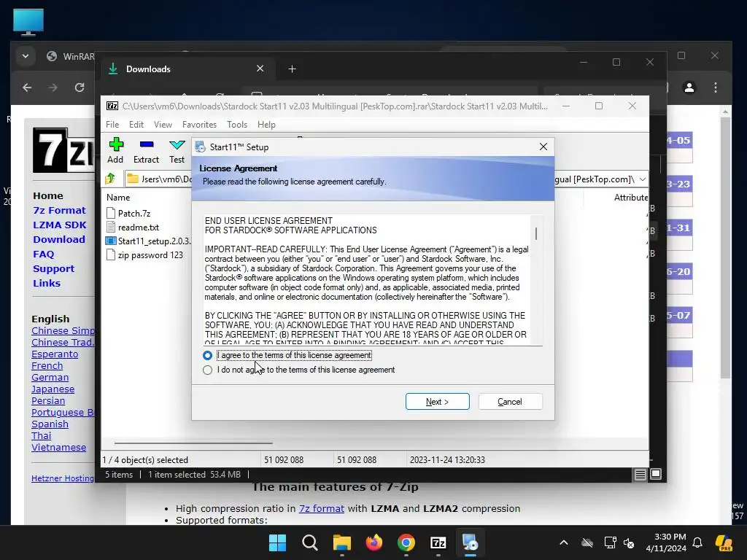Cancel the Start11 Setup wizard
747x560 pixels.
pos(510,402)
